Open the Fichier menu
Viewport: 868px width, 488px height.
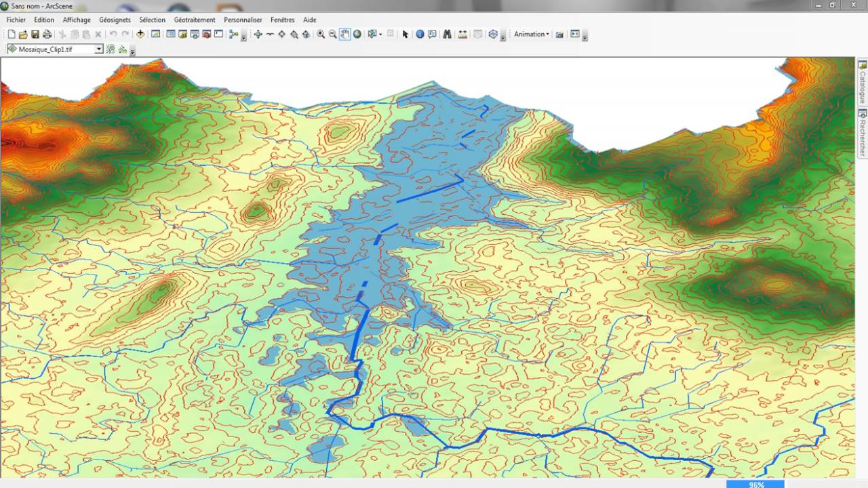pos(16,20)
